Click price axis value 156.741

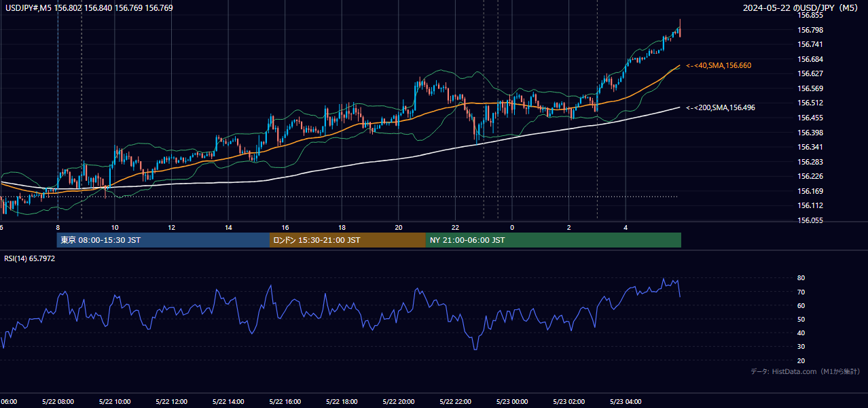810,44
